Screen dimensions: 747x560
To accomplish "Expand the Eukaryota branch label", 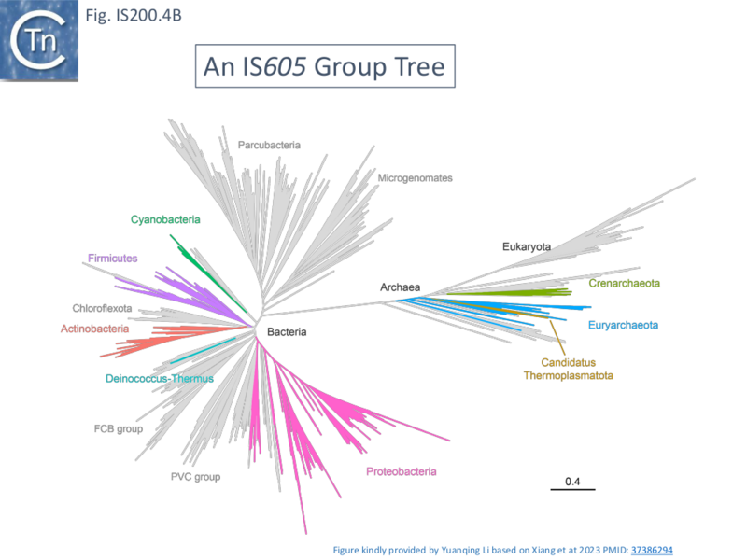I will (x=529, y=246).
